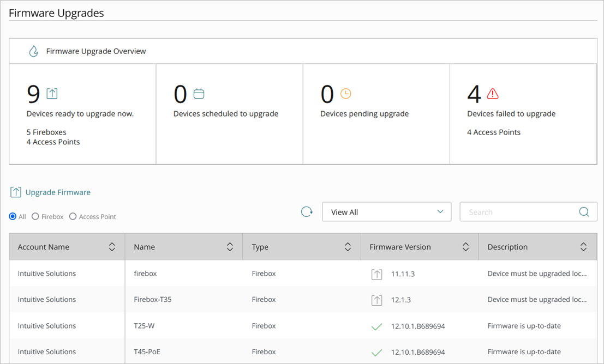Viewport: 604px width, 364px height.
Task: Select the Firebox radio button
Action: pyautogui.click(x=34, y=216)
